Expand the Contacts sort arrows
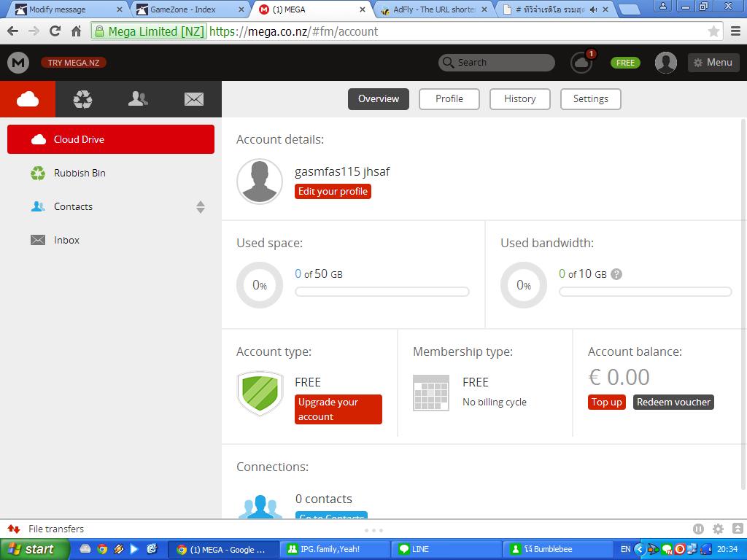The image size is (747, 560). click(x=201, y=206)
